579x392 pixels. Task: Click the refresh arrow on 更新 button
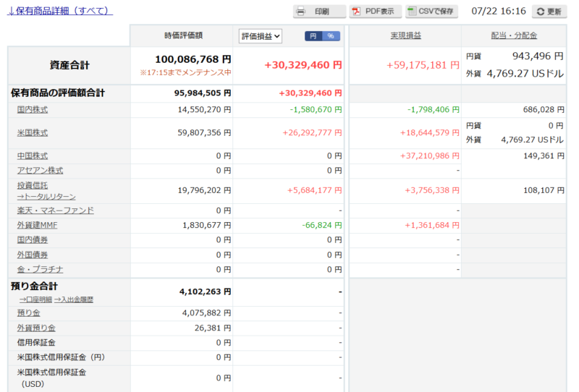click(x=540, y=12)
